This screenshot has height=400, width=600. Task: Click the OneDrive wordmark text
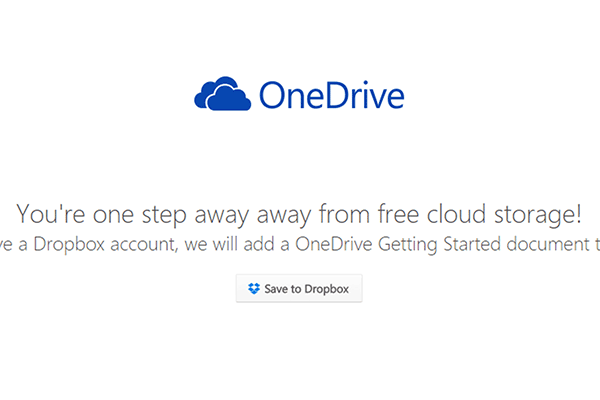(x=331, y=96)
